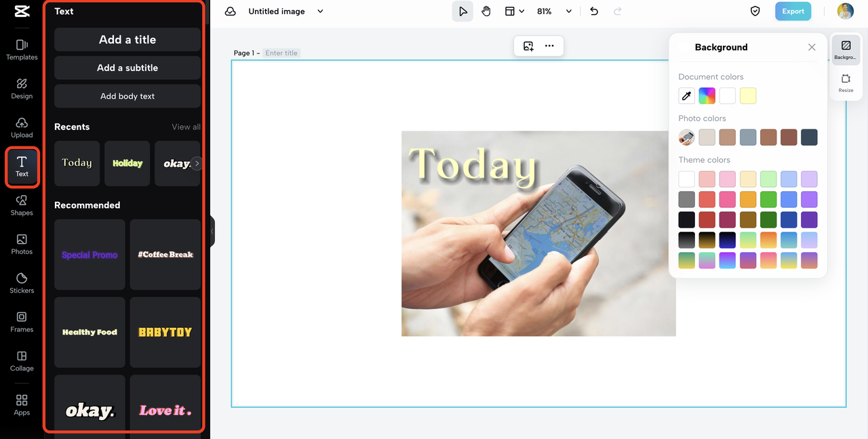Open the user profile avatar
This screenshot has width=868, height=439.
point(845,12)
